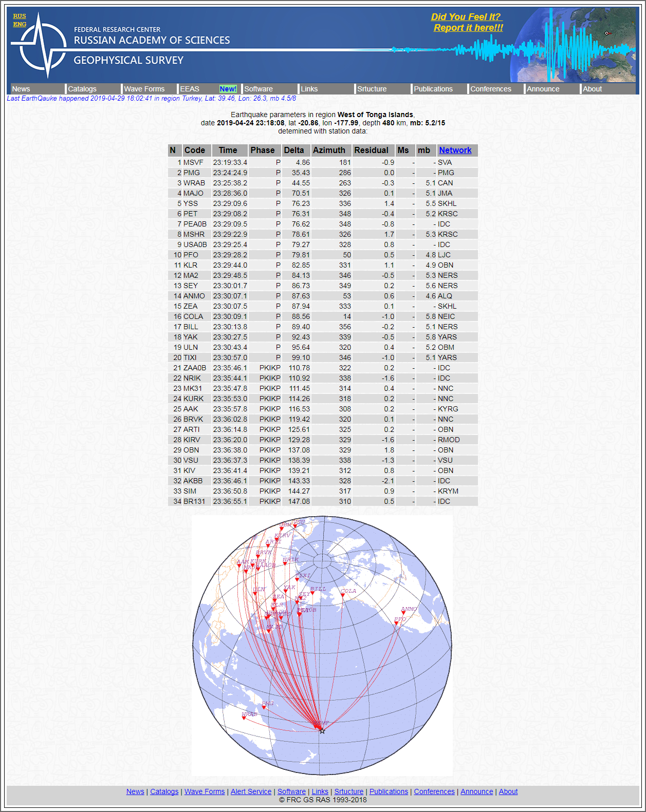Image resolution: width=646 pixels, height=812 pixels.
Task: Click network KRYM in SIM row
Action: pyautogui.click(x=448, y=491)
